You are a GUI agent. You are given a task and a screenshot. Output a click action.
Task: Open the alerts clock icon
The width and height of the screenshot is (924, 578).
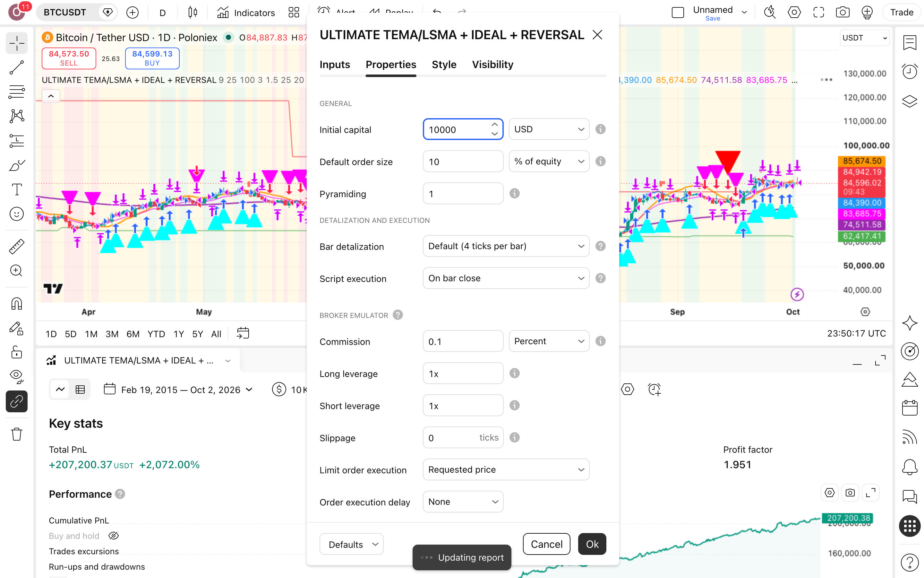pos(910,71)
